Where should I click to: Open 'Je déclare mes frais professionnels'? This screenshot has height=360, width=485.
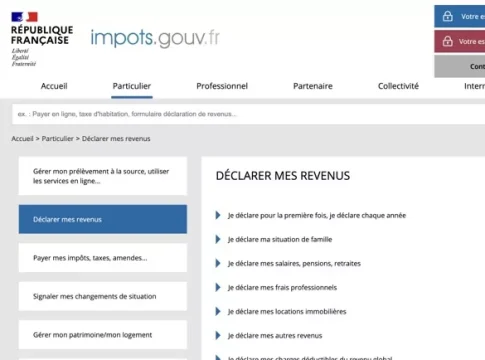(282, 288)
